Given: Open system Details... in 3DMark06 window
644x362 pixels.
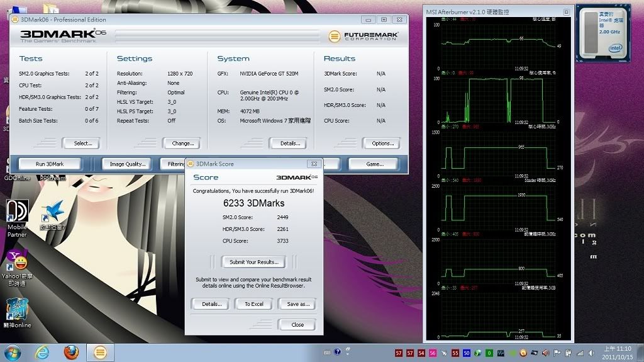Looking at the screenshot, I should (289, 144).
